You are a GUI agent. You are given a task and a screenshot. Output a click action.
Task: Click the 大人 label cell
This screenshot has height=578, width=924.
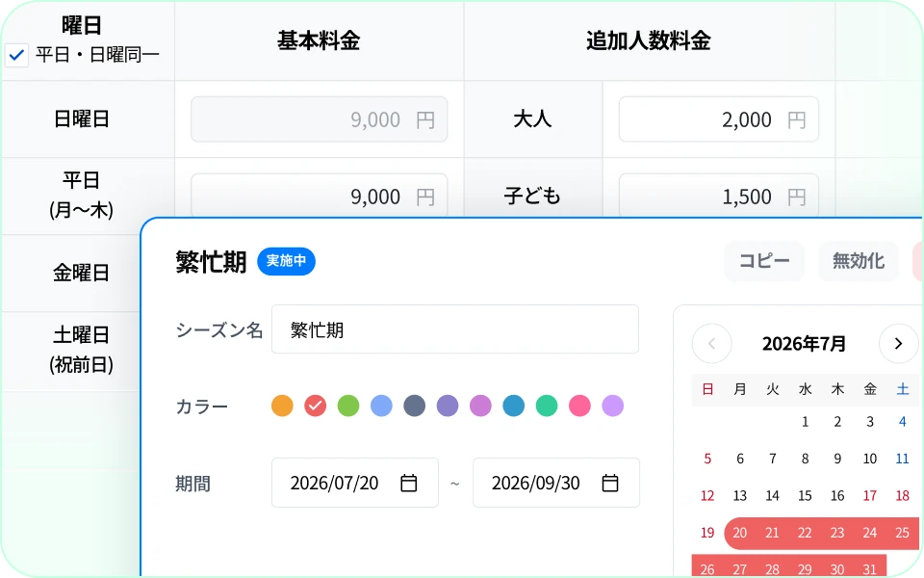[532, 119]
